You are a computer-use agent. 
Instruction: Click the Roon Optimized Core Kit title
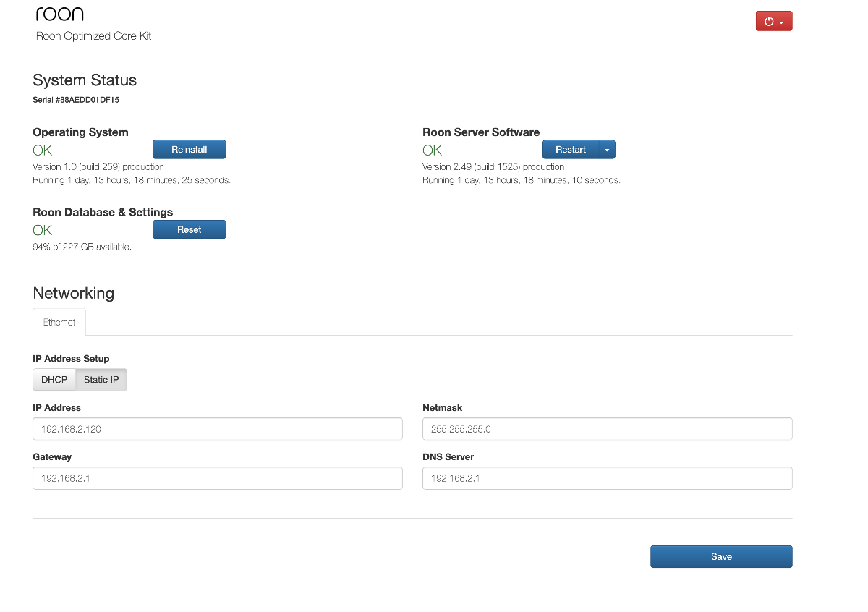(93, 36)
